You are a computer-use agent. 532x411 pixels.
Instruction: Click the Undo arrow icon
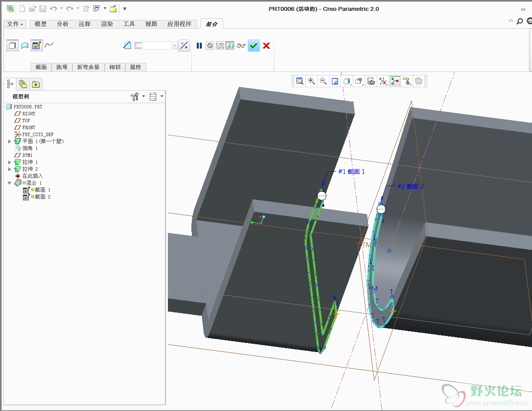(53, 9)
